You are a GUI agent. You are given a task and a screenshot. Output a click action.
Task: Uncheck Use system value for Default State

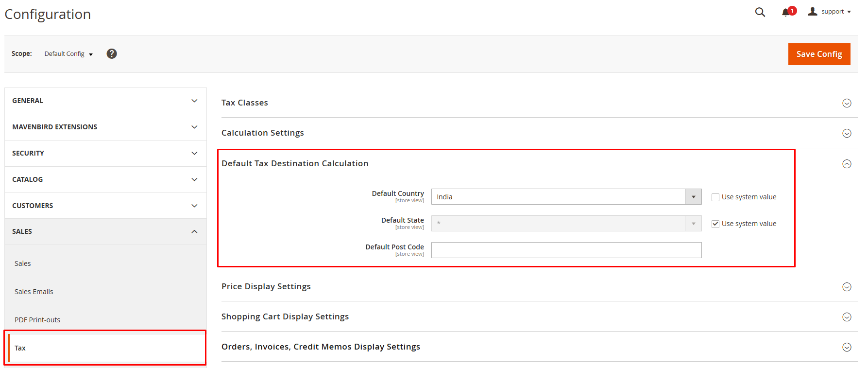point(715,224)
